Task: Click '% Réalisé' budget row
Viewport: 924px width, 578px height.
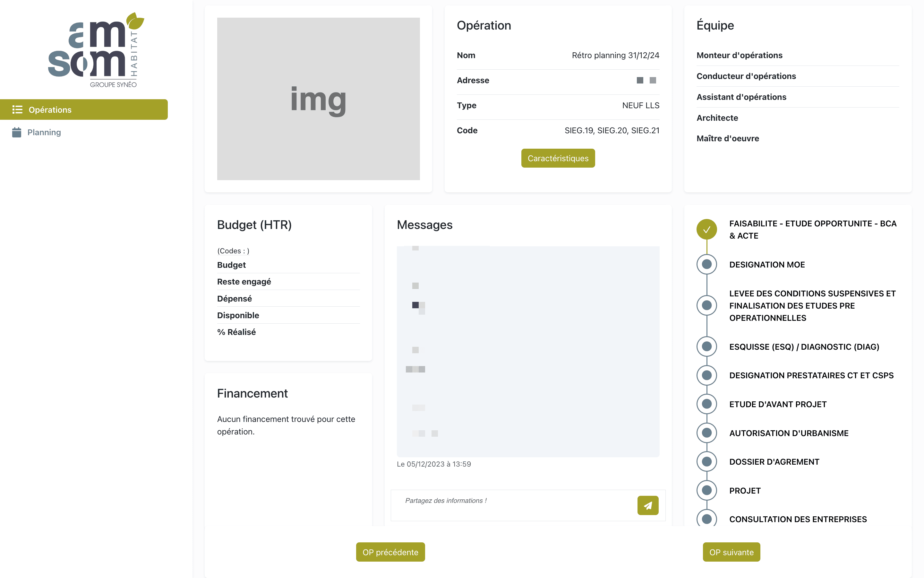Action: (x=288, y=332)
